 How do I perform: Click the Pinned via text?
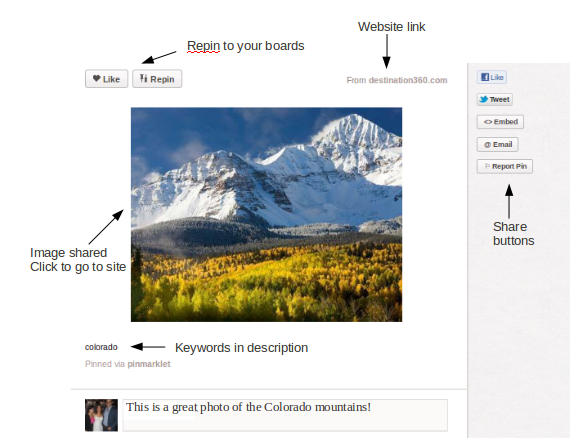pos(105,364)
